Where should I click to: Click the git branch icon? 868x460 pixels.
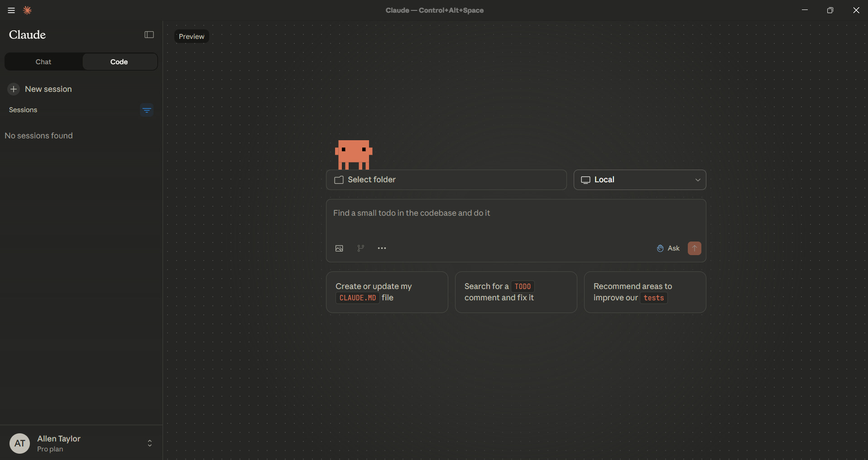coord(360,248)
